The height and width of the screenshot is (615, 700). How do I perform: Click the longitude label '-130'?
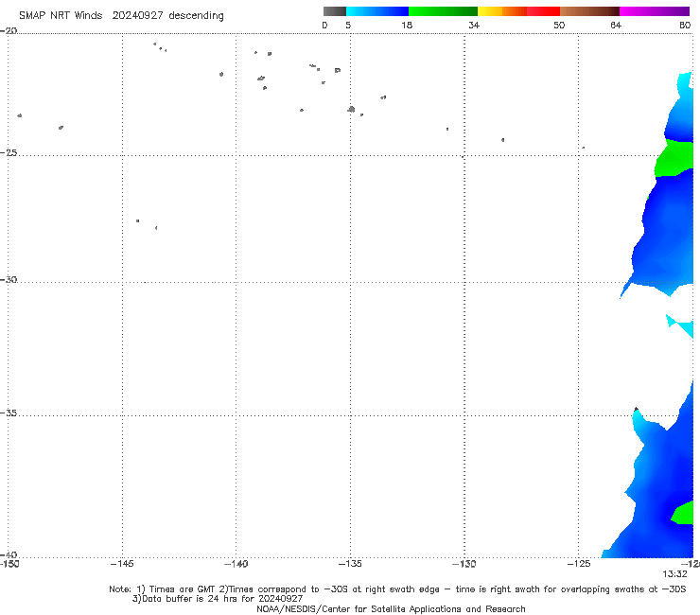464,564
